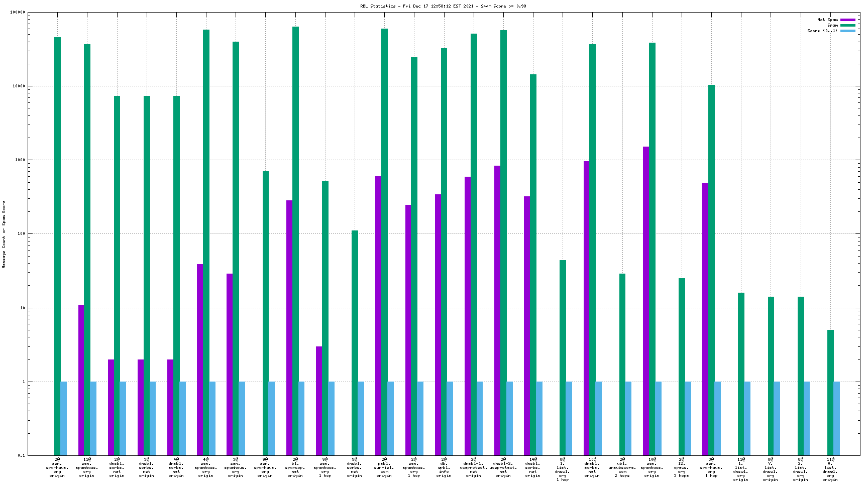The width and height of the screenshot is (868, 488).
Task: Click the green bar for ubl.unsubscore.com
Action: 622,364
